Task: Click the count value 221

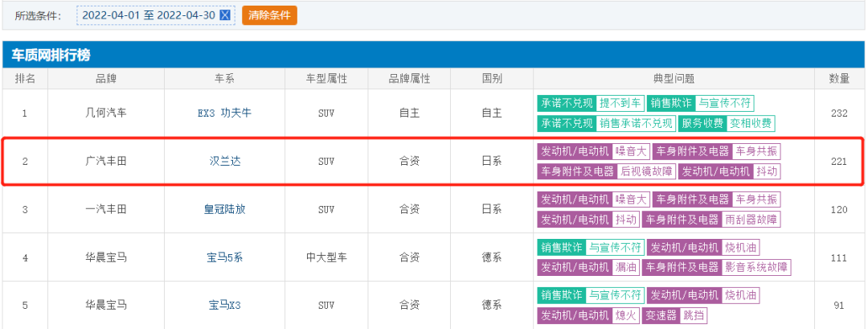Action: (839, 162)
